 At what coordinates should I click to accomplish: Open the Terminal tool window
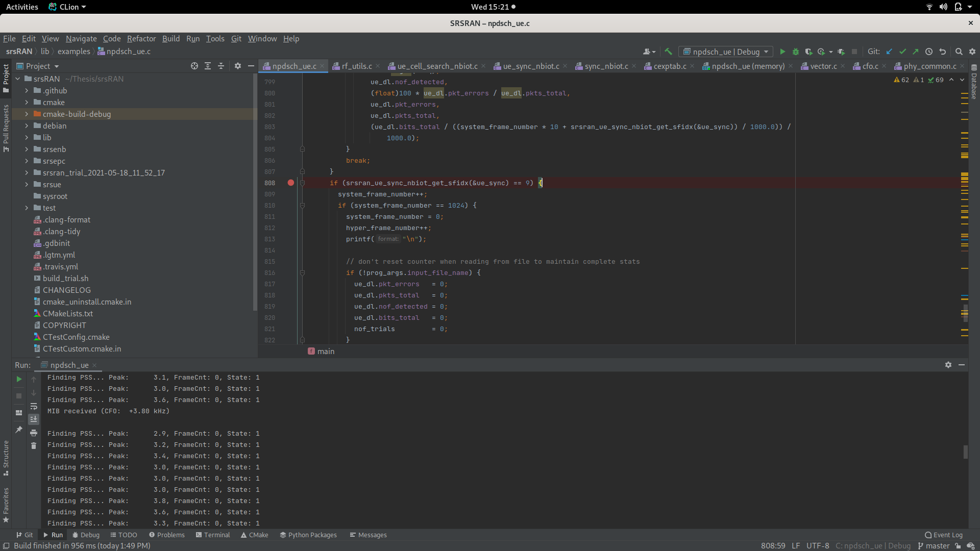click(213, 535)
